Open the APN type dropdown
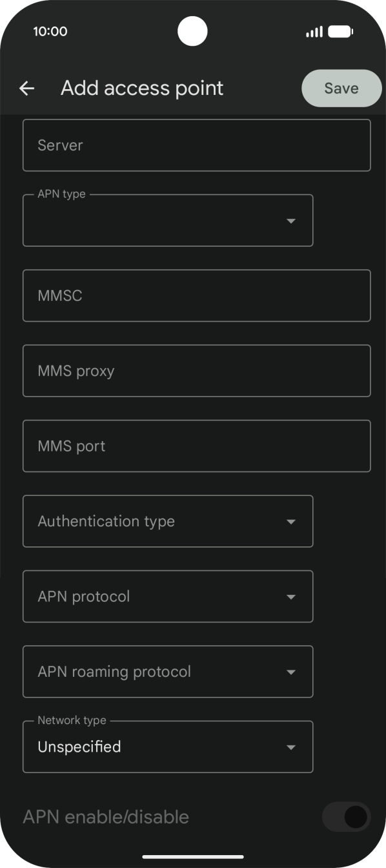Screen dimensions: 386x868 [x=168, y=220]
